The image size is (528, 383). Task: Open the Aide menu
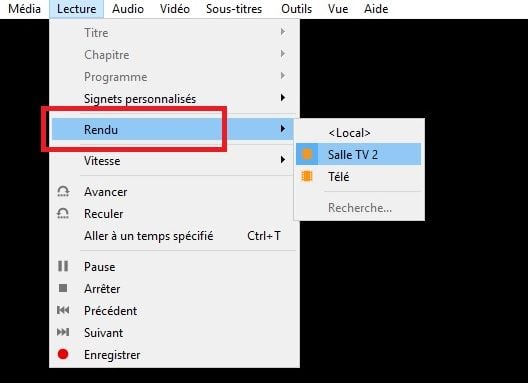pos(376,9)
